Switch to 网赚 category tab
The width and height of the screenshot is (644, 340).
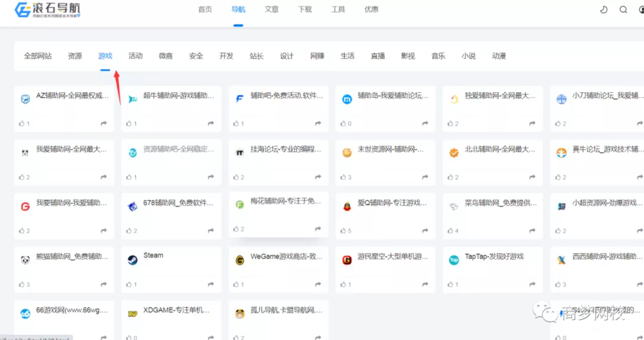317,56
